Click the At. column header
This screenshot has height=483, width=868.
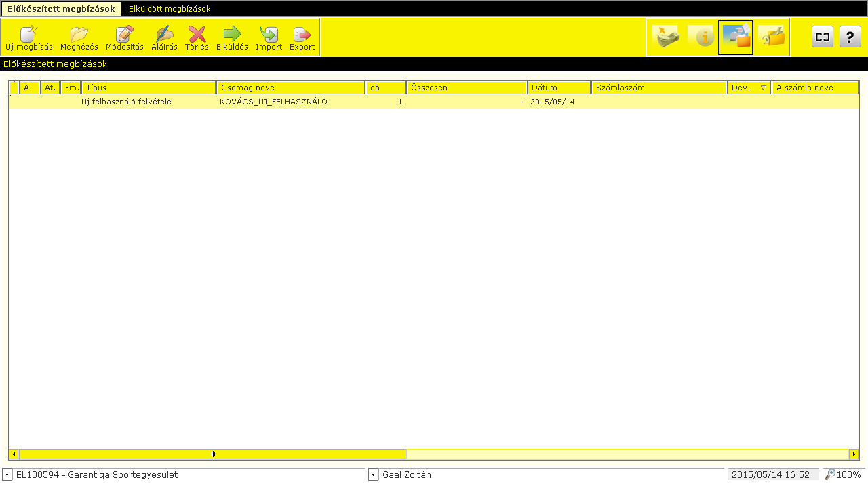[x=50, y=88]
